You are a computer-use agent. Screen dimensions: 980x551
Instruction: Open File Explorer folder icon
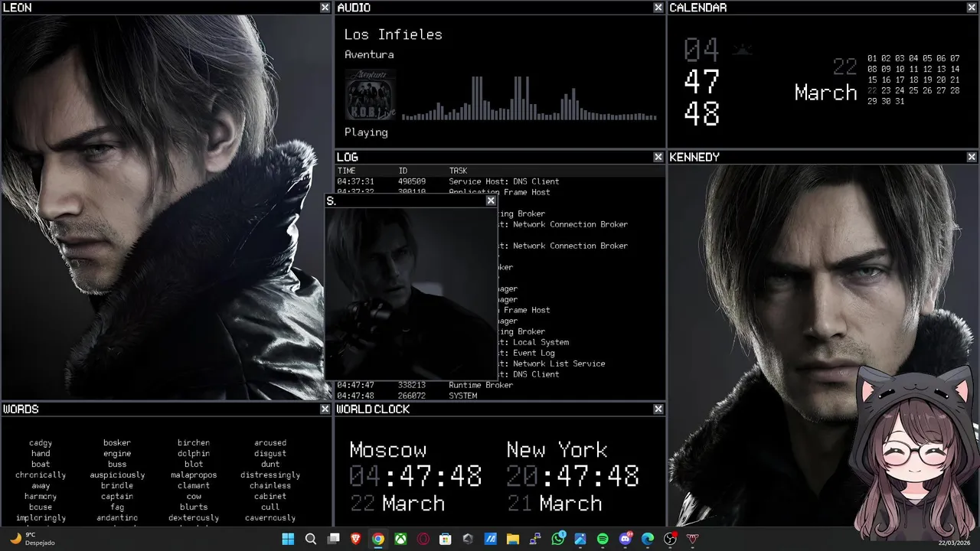[513, 539]
